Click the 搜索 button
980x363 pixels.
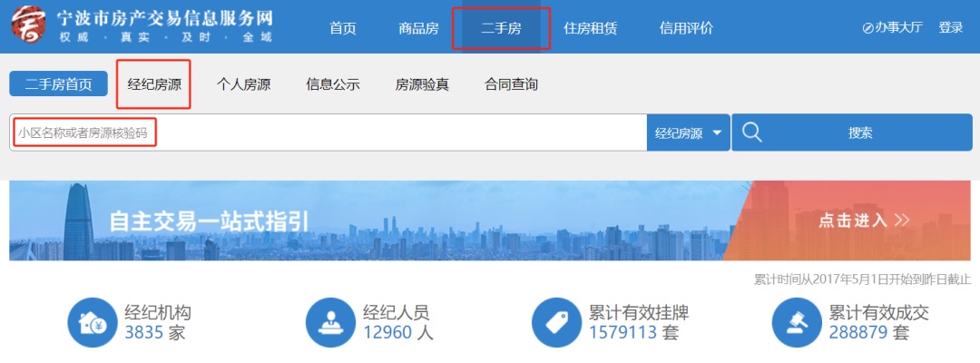click(x=852, y=132)
